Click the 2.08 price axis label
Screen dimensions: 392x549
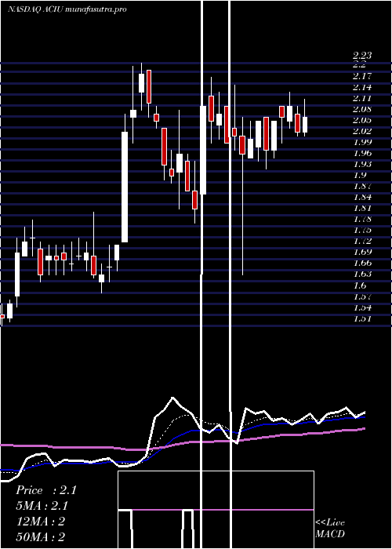[x=362, y=109]
